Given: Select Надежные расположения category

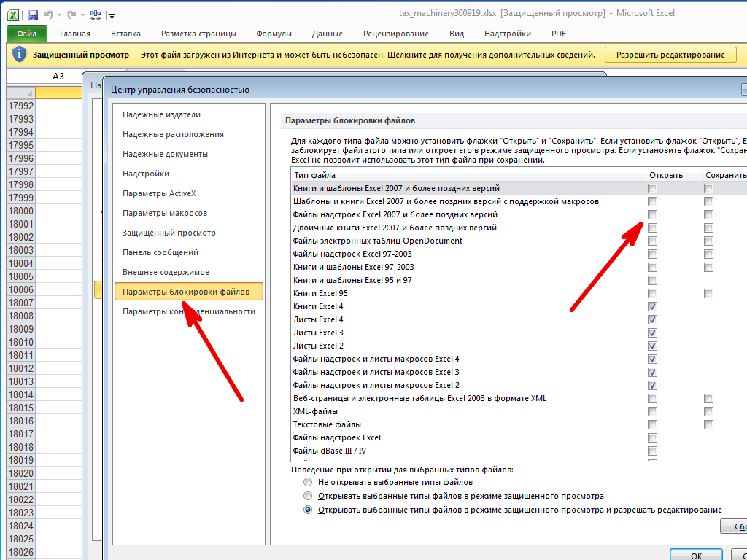Looking at the screenshot, I should pyautogui.click(x=173, y=134).
